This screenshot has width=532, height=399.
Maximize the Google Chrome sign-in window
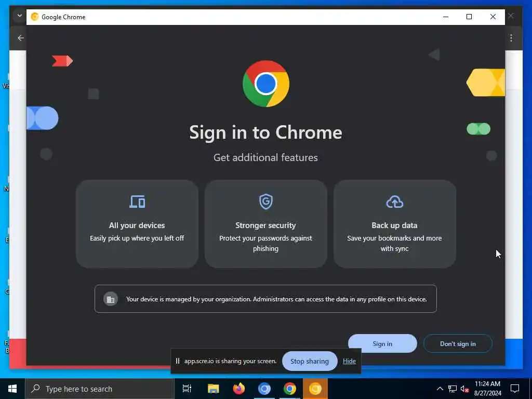point(469,17)
